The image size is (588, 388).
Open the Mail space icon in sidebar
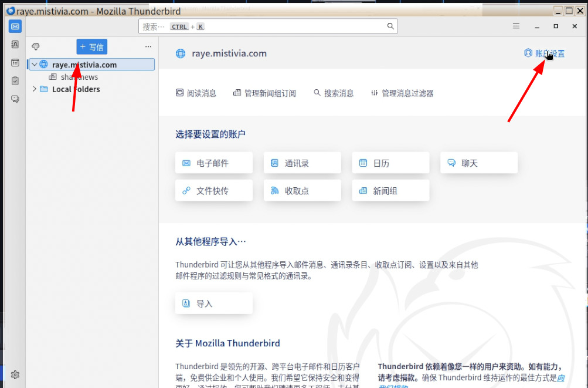pos(15,26)
